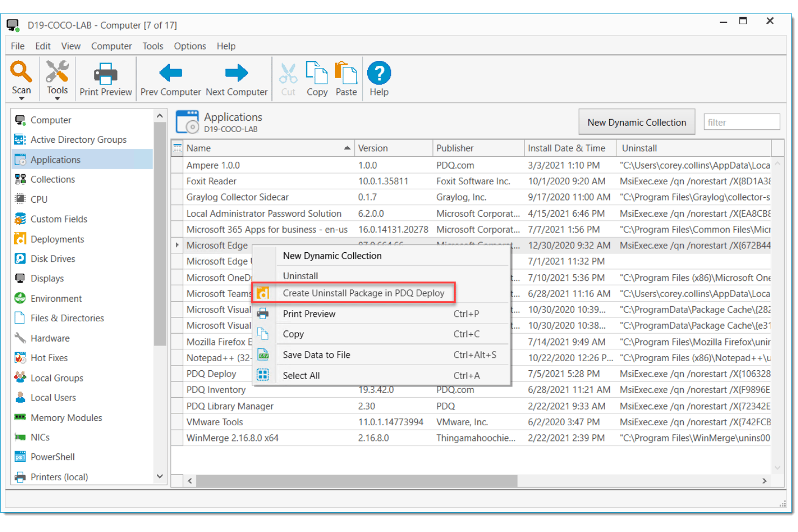Select Graylog Collector Sidecar row

[471, 197]
